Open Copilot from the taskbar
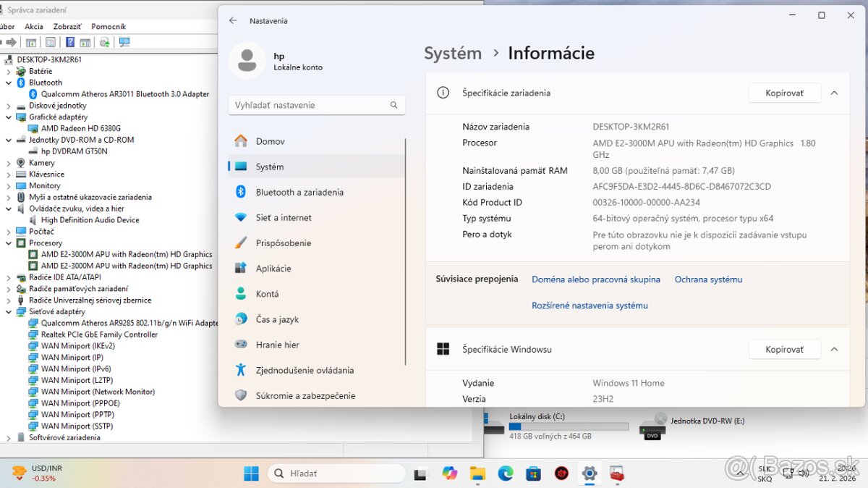Screen dimensions: 868x488 click(450, 474)
